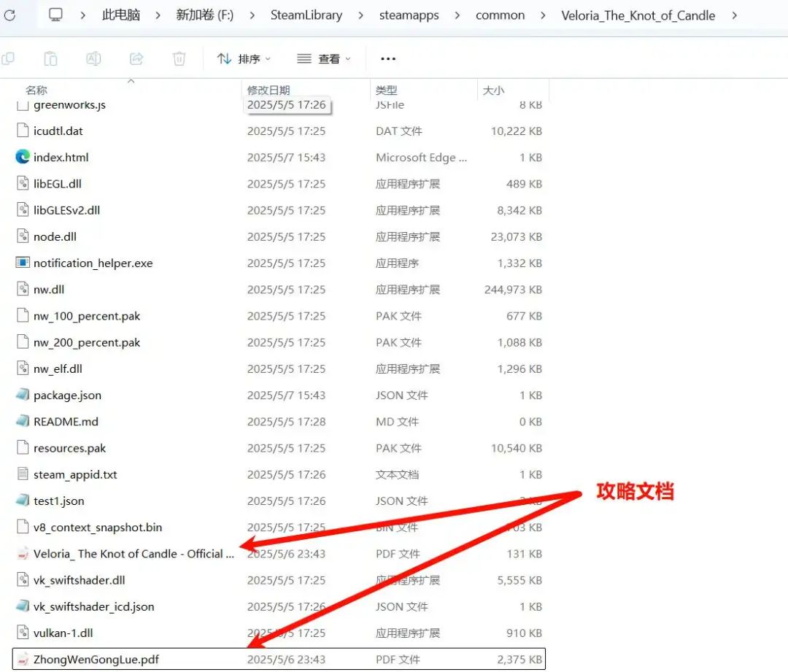
Task: Sort by the 名称 column header
Action: (36, 90)
